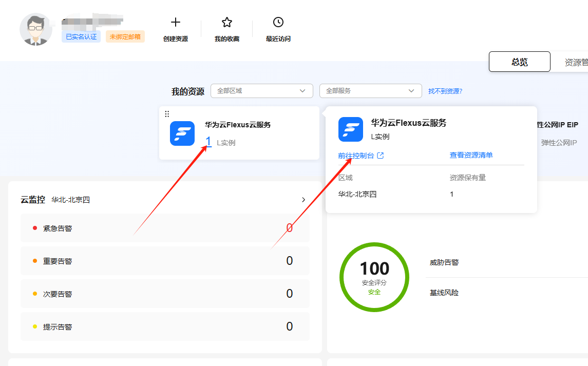
Task: Click the user avatar picture
Action: click(x=36, y=29)
